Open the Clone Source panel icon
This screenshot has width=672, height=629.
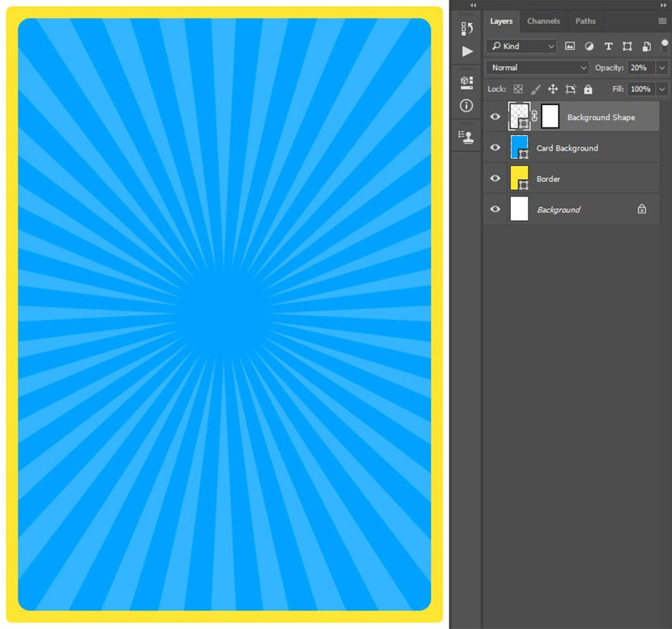tap(467, 136)
